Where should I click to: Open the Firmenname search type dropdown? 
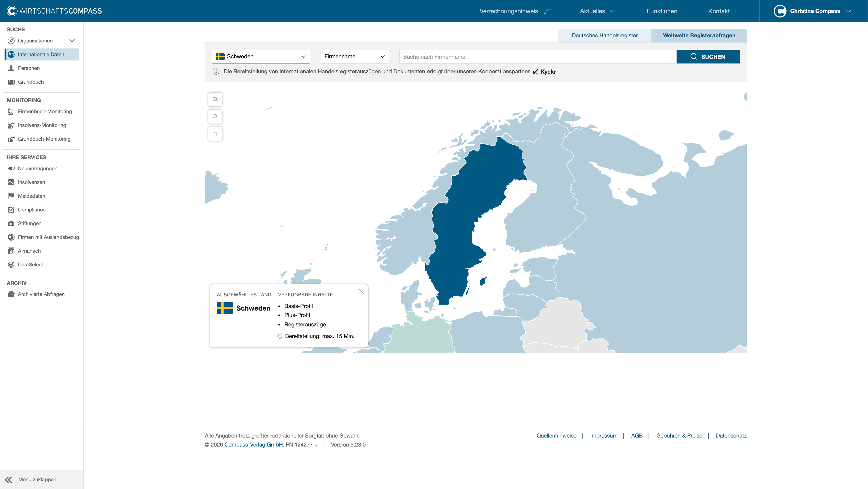pyautogui.click(x=355, y=57)
